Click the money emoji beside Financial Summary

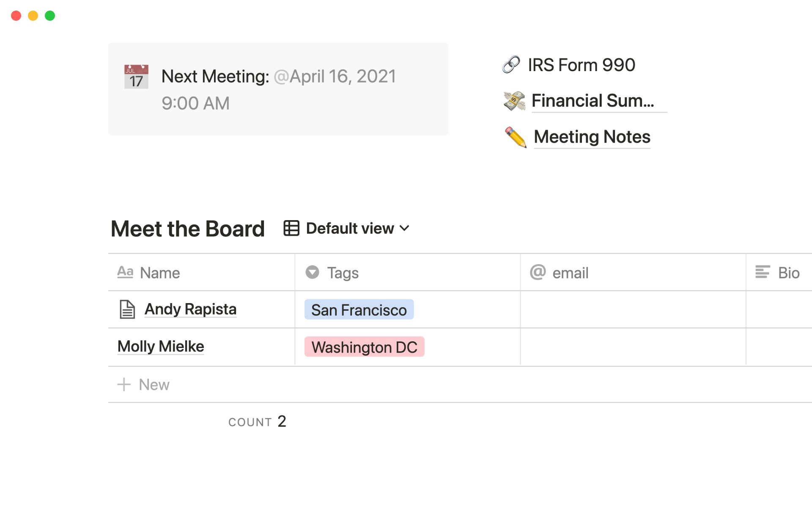[x=514, y=101]
